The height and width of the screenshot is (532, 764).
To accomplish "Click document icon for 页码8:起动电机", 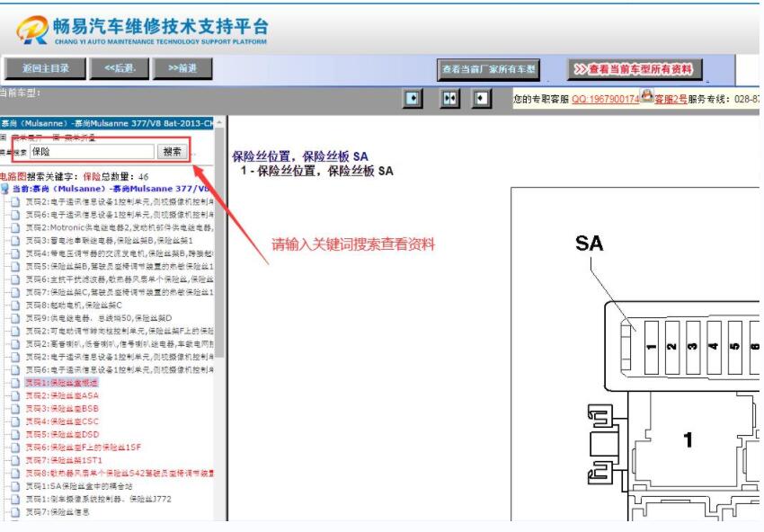I will (15, 306).
